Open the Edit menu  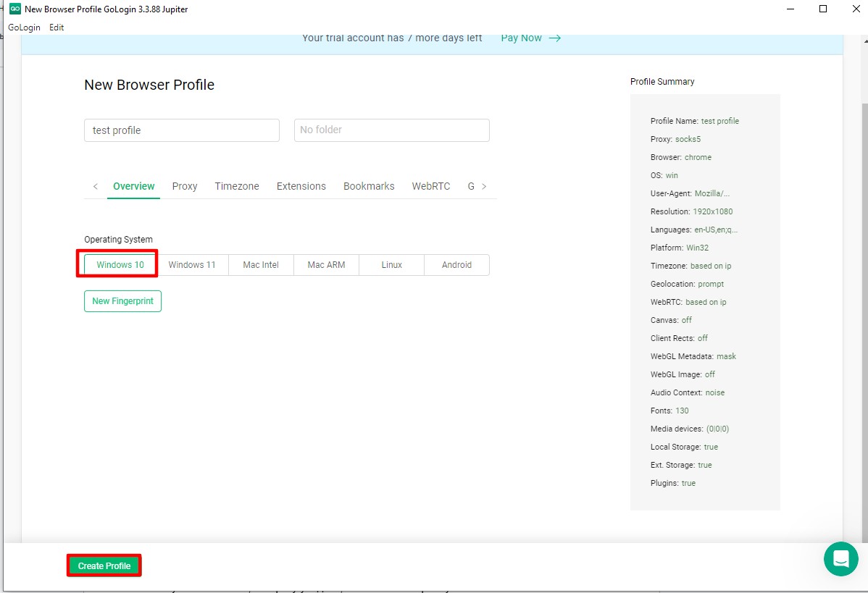[x=57, y=28]
